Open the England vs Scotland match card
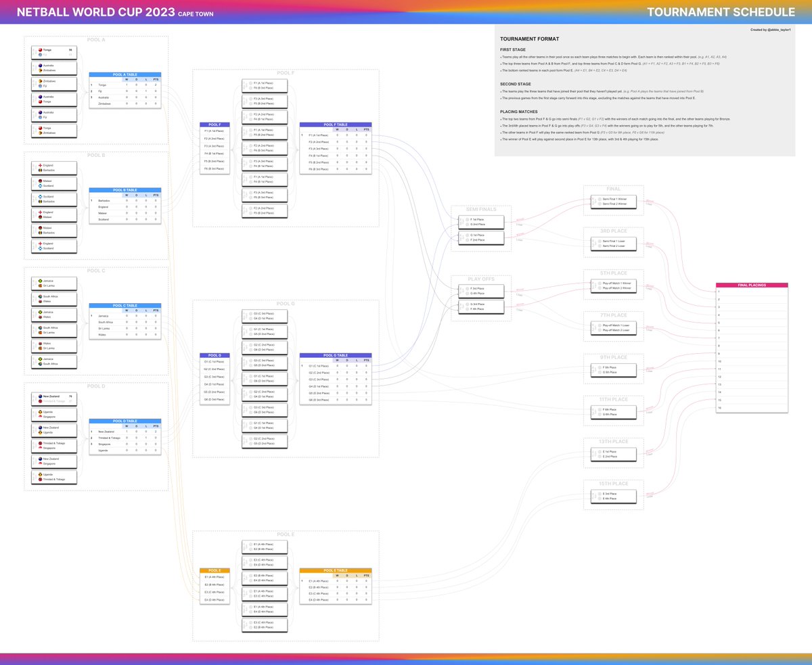The width and height of the screenshot is (812, 665). coord(54,246)
